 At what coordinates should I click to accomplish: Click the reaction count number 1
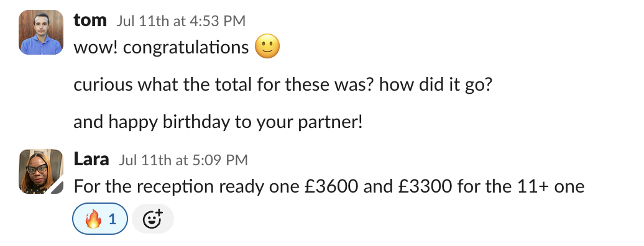112,219
